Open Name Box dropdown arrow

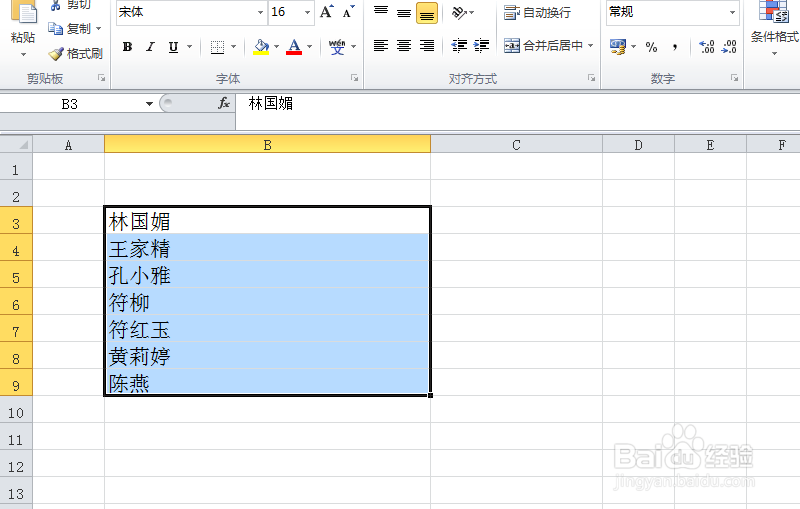(x=149, y=104)
